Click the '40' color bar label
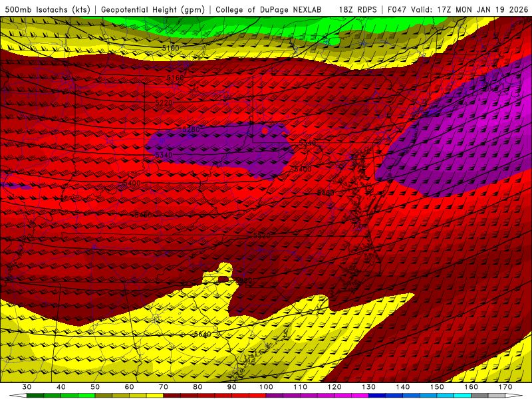 click(x=61, y=387)
